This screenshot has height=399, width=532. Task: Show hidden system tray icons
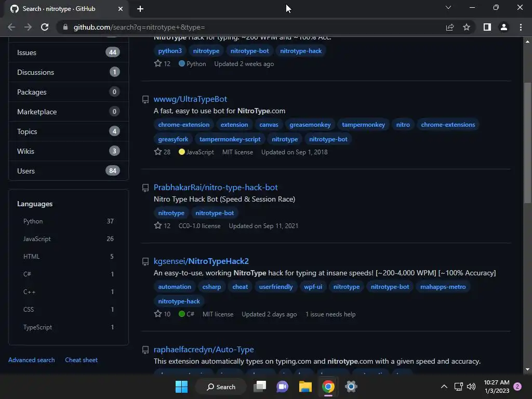444,387
